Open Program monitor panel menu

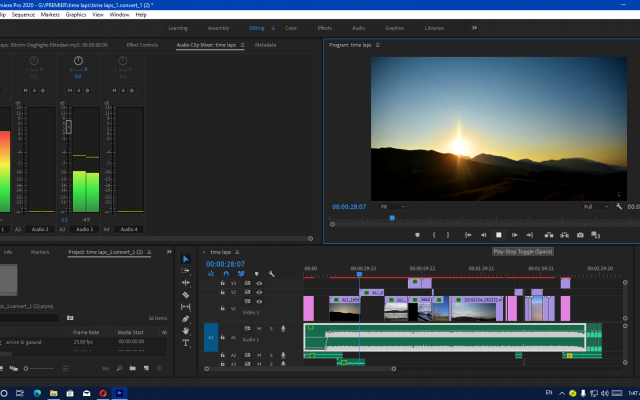click(378, 45)
